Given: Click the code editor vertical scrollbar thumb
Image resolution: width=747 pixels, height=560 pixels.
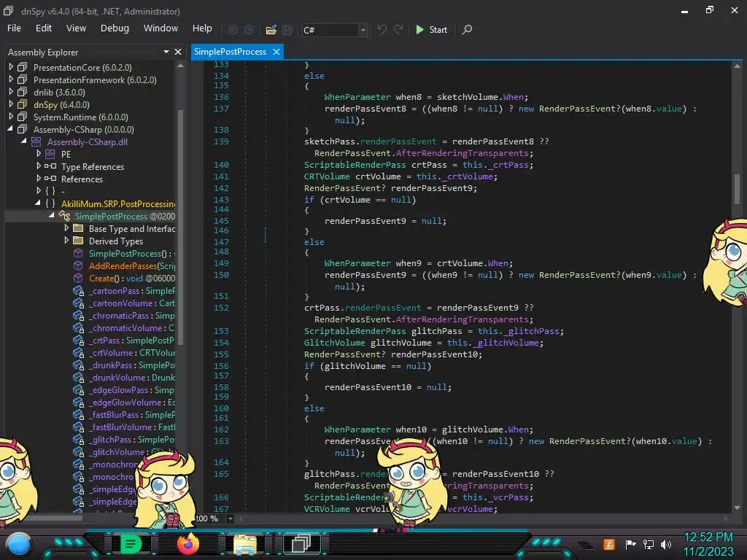Looking at the screenshot, I should [x=737, y=189].
